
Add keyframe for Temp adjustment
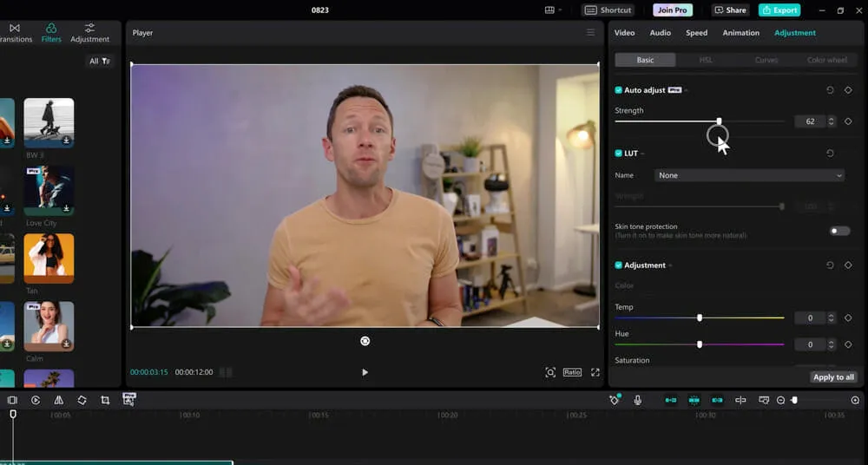pos(848,318)
